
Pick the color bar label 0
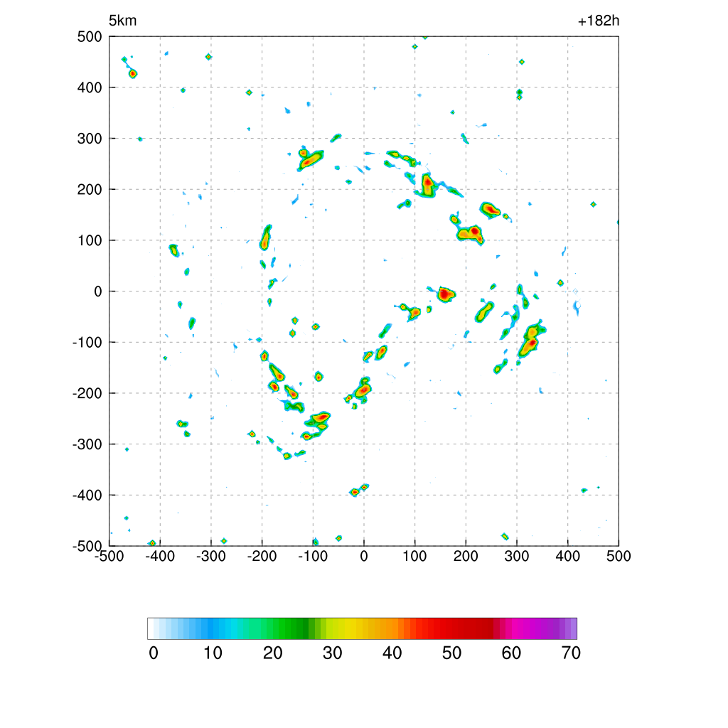pyautogui.click(x=154, y=653)
